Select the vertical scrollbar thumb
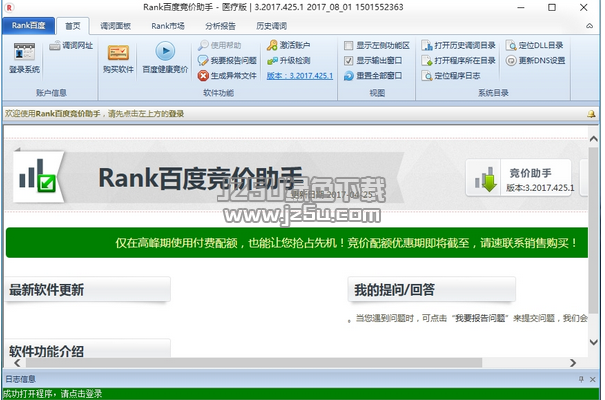 point(593,231)
